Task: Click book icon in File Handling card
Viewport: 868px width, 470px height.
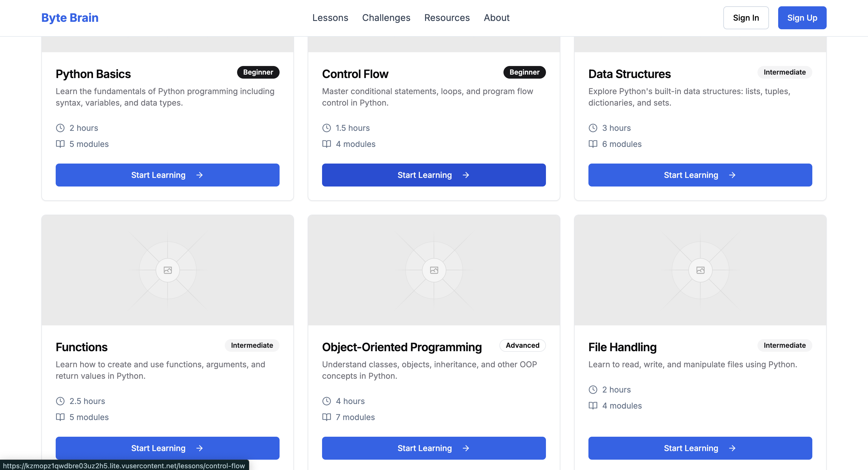Action: (x=593, y=406)
